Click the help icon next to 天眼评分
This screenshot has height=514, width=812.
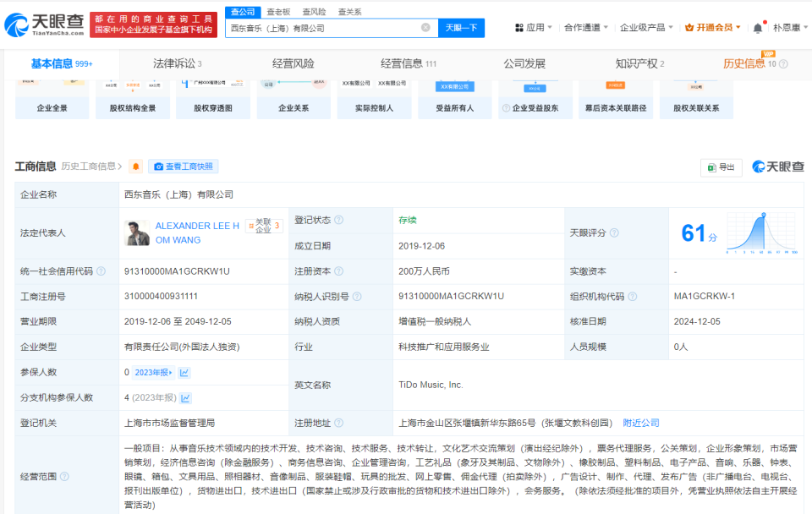tap(614, 233)
